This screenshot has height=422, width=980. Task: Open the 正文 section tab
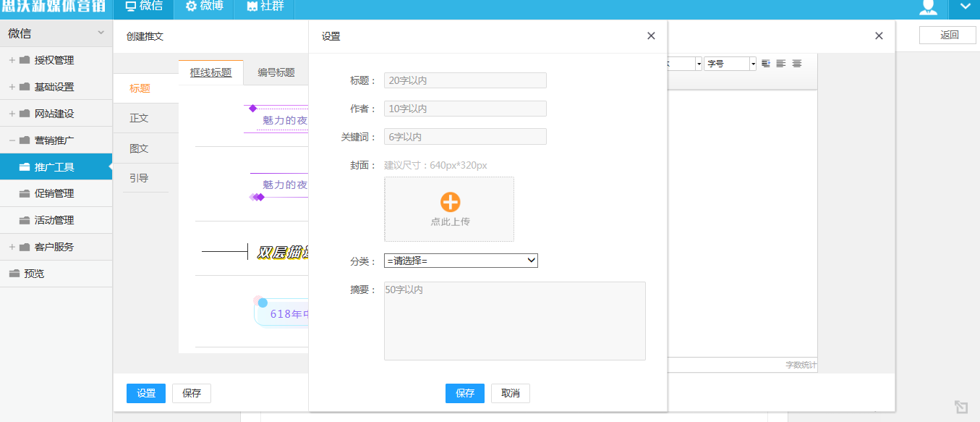[139, 118]
